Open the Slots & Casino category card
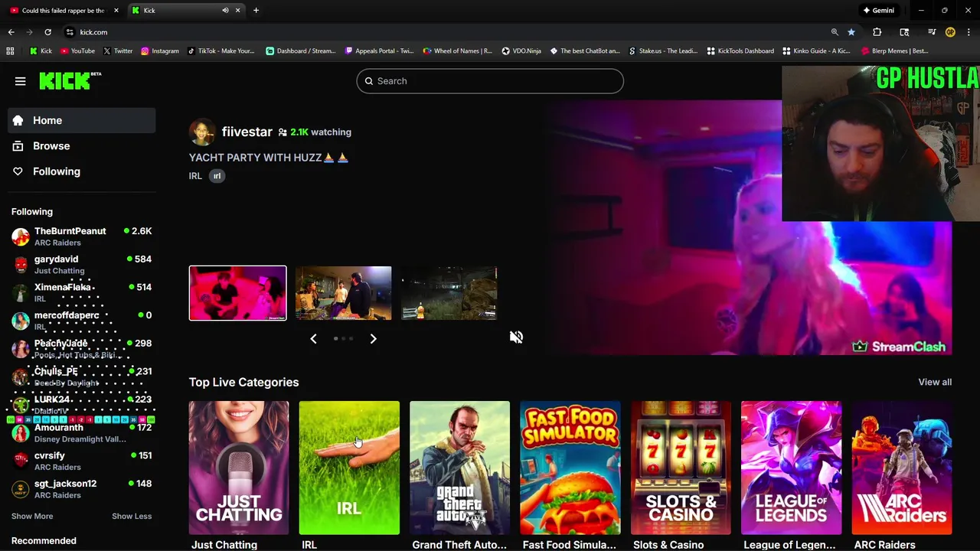 [681, 468]
